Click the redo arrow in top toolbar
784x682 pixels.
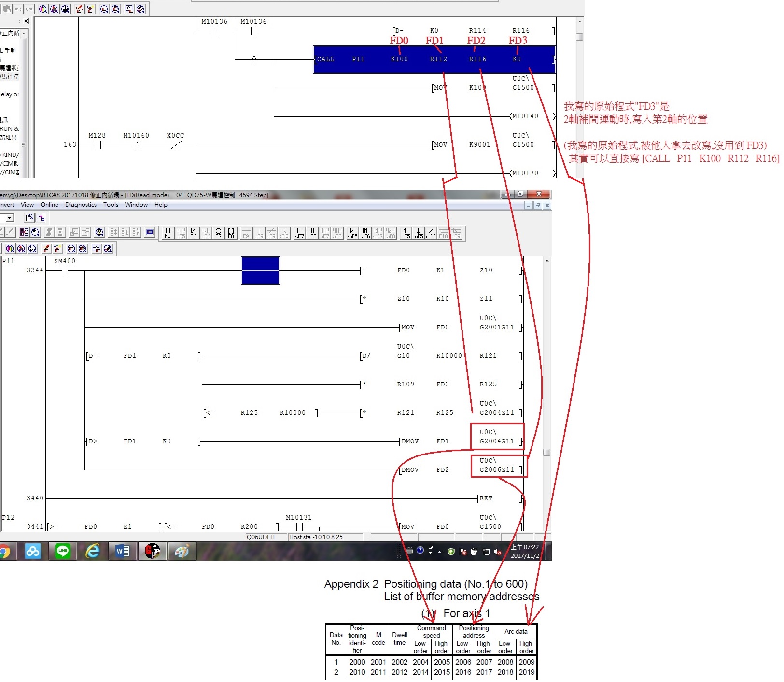point(29,9)
